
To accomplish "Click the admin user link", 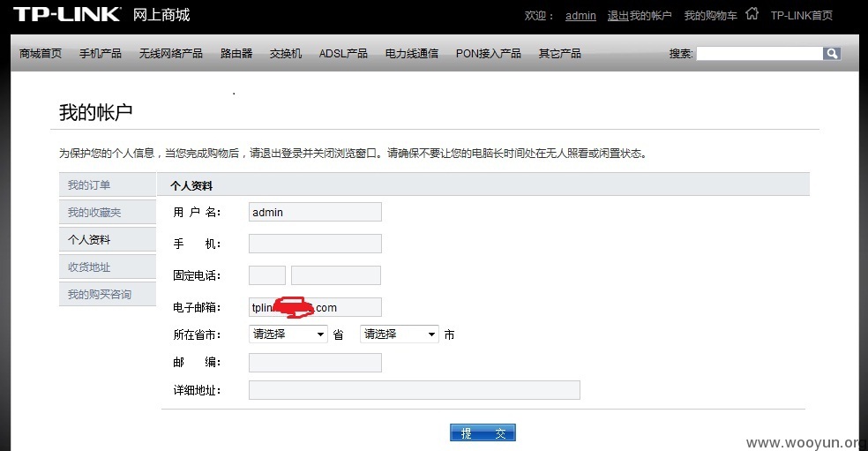I will pyautogui.click(x=580, y=16).
